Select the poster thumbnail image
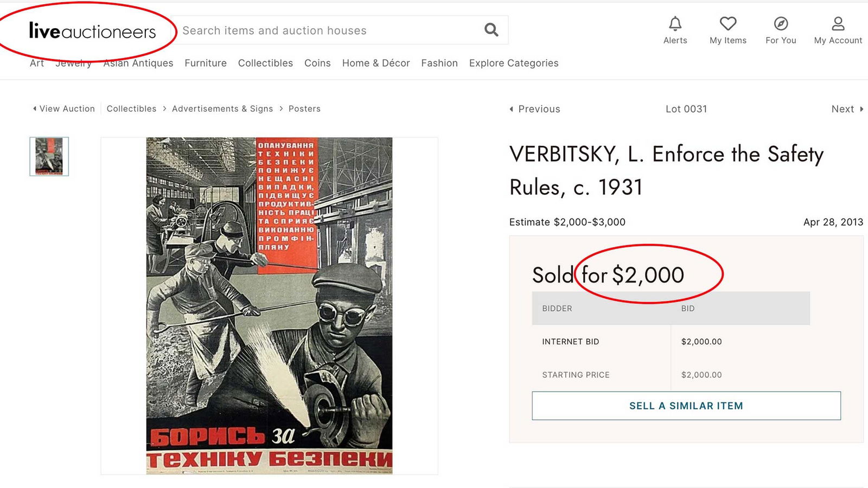 49,156
